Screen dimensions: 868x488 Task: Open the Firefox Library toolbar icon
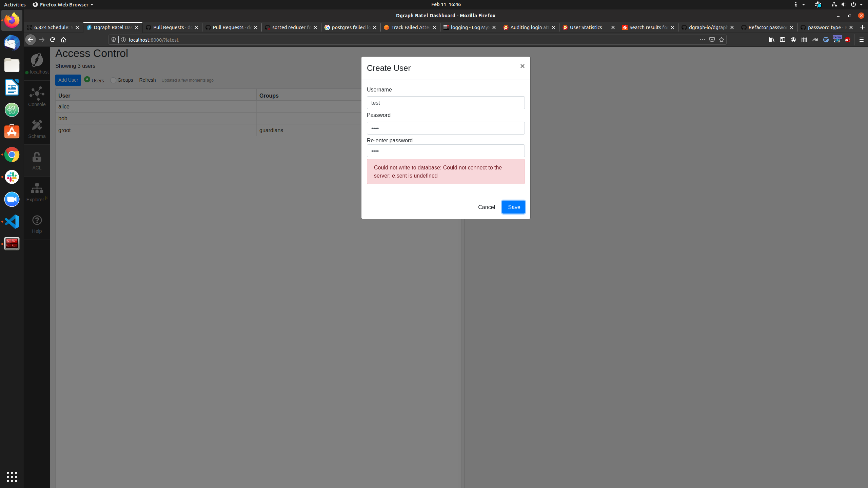coord(771,40)
